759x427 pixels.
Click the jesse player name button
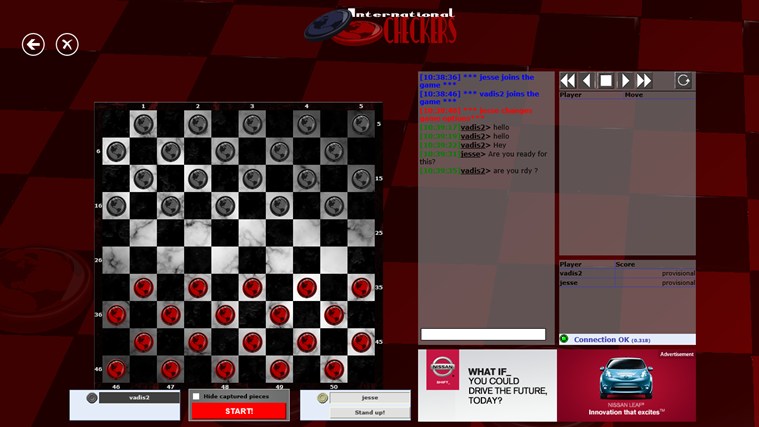[x=370, y=397]
